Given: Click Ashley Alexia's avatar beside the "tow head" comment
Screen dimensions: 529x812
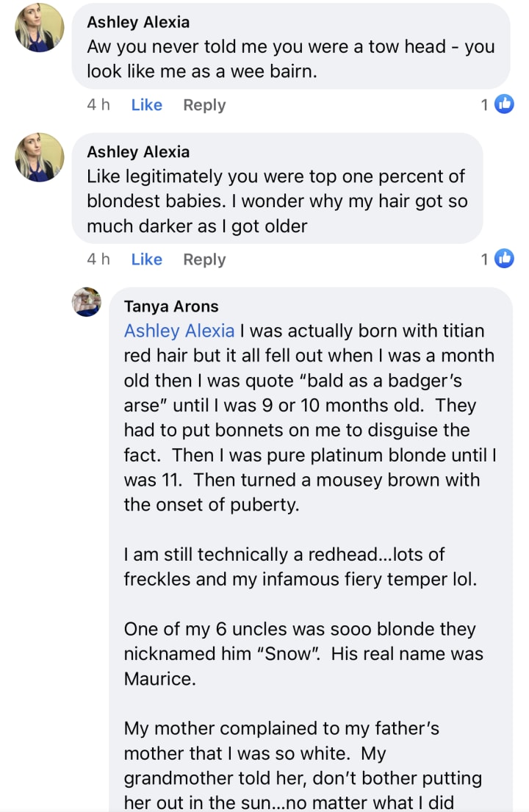Looking at the screenshot, I should (40, 27).
